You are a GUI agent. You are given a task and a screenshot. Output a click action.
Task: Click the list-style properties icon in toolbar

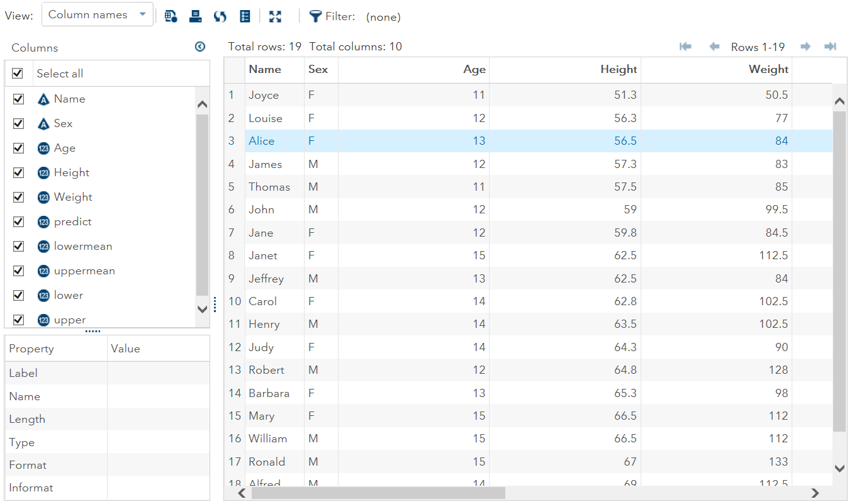(x=245, y=16)
